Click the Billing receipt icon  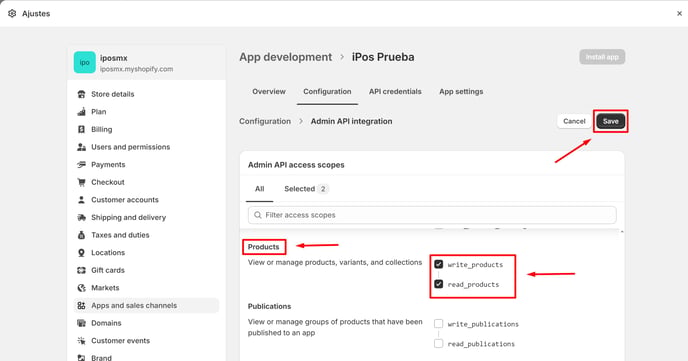tap(81, 129)
